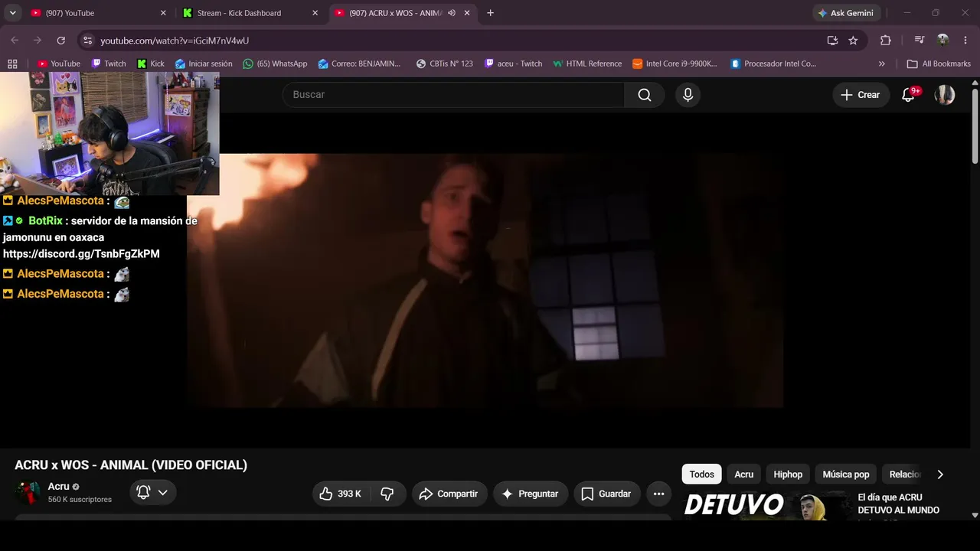The height and width of the screenshot is (551, 980).
Task: Open the Procesador Intel Co... bookmark
Action: pyautogui.click(x=773, y=64)
